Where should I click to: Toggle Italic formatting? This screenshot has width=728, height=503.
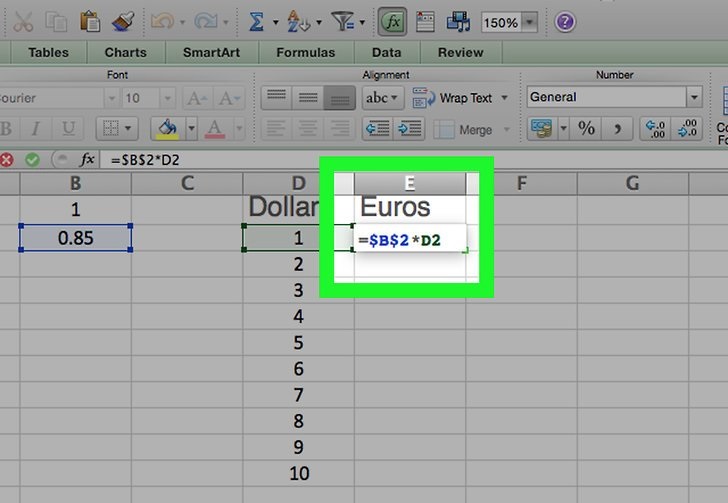(36, 129)
